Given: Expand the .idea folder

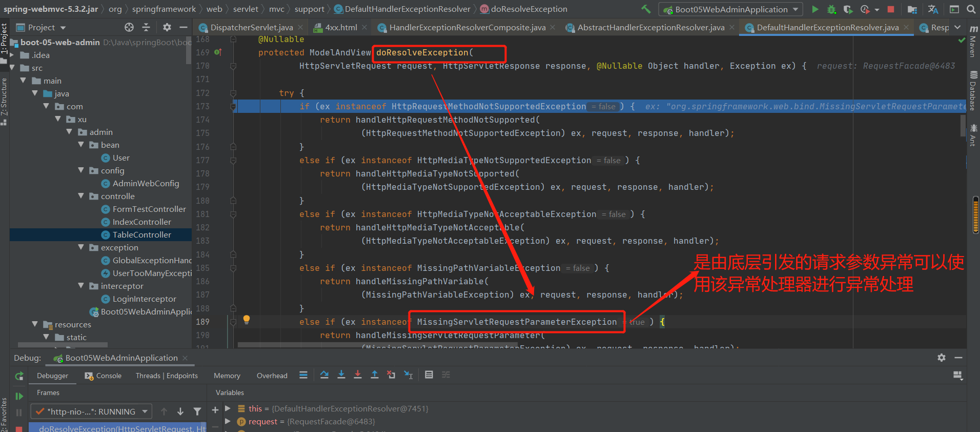Looking at the screenshot, I should point(12,55).
